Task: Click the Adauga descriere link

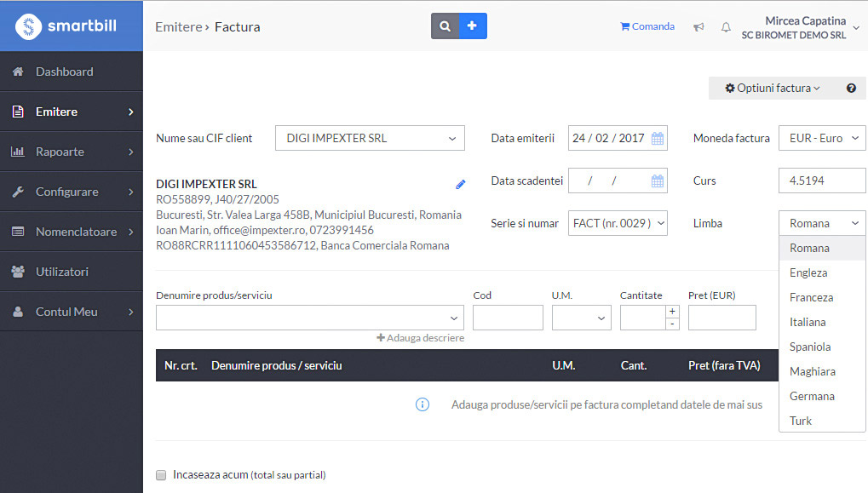Action: (x=420, y=337)
